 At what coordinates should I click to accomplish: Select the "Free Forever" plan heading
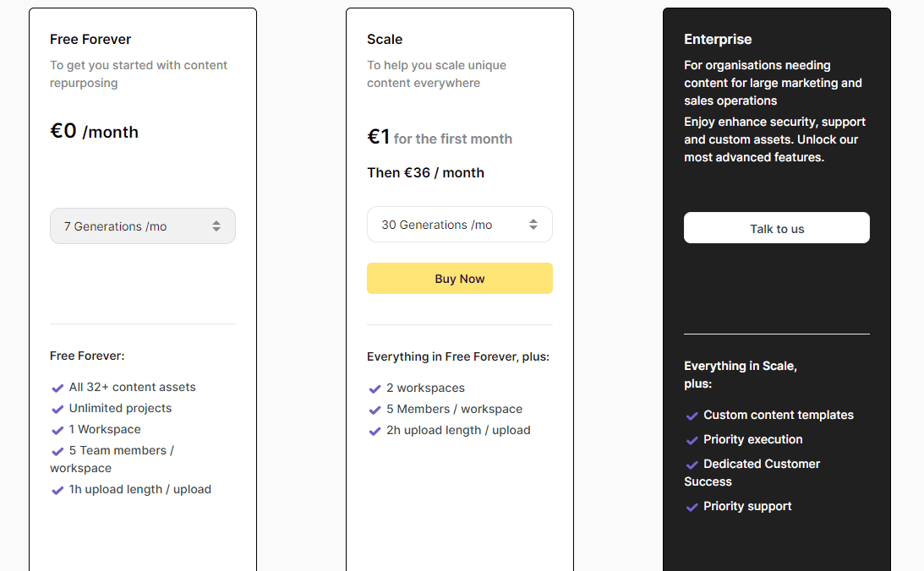point(90,39)
